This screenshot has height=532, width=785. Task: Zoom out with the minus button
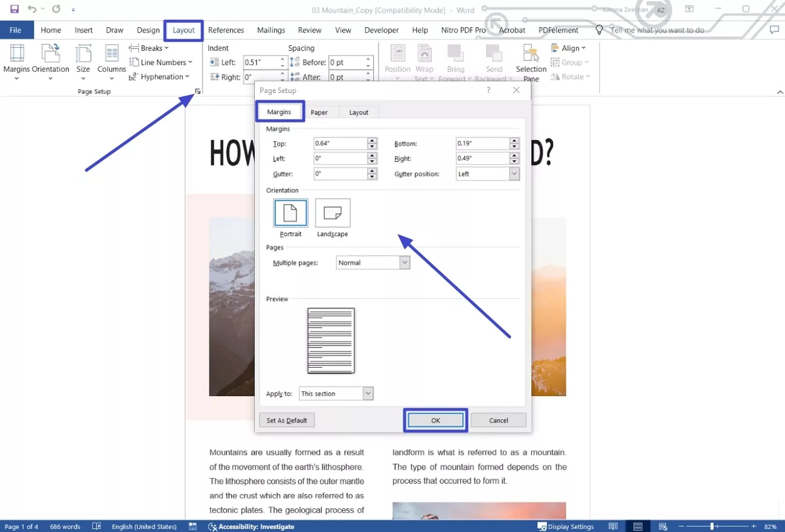click(681, 527)
